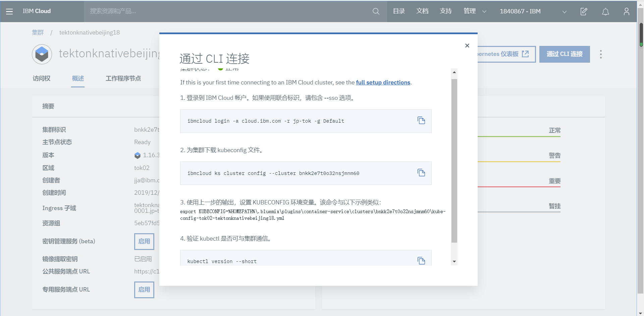This screenshot has height=316, width=644.
Task: Open 支持 in the top navigation
Action: 446,11
